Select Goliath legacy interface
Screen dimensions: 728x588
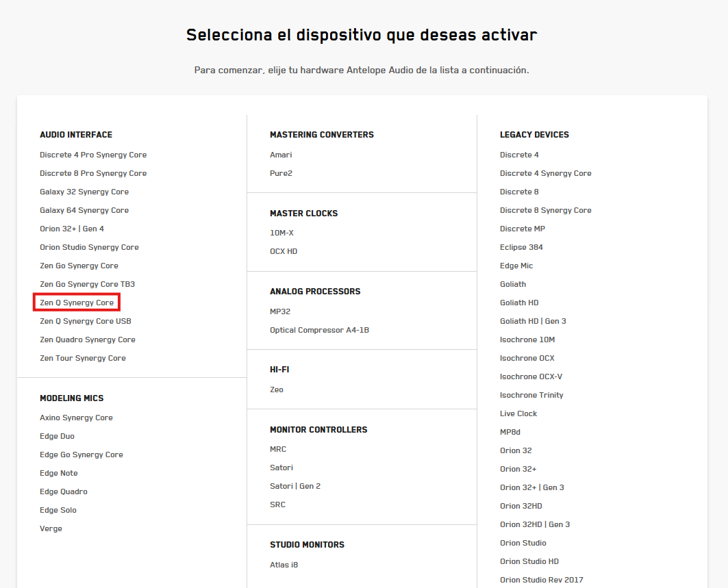pos(513,284)
